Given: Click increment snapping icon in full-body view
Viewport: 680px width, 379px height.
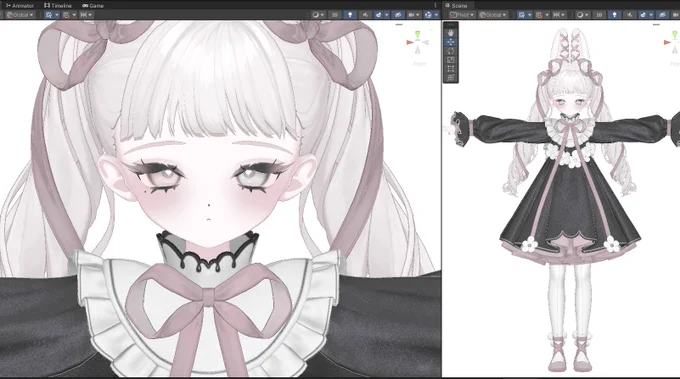Looking at the screenshot, I should (x=556, y=15).
